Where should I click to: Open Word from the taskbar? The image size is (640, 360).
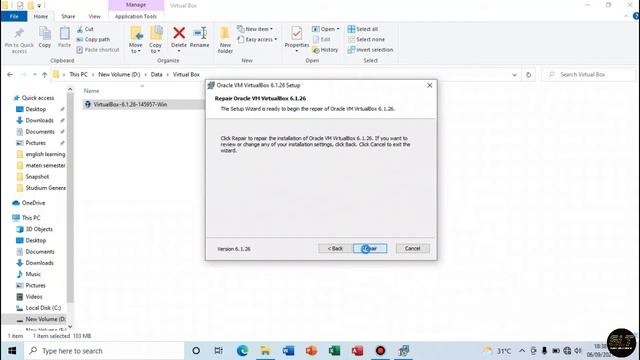click(x=288, y=351)
